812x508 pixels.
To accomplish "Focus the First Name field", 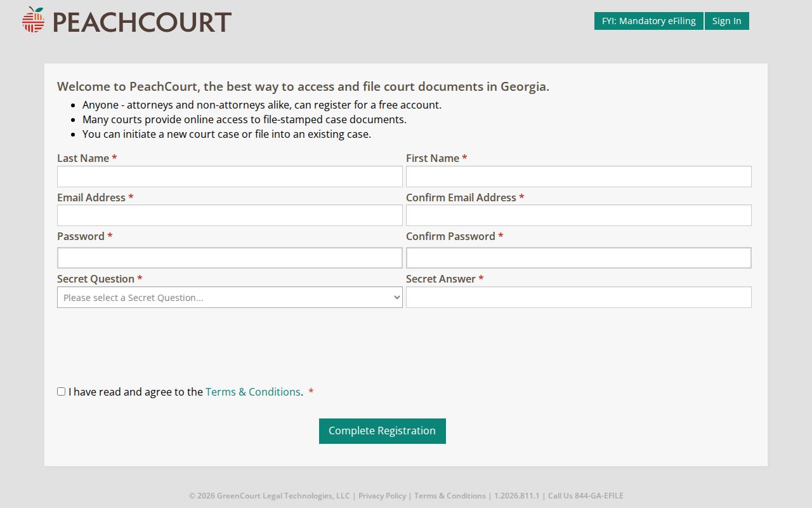I will point(579,177).
